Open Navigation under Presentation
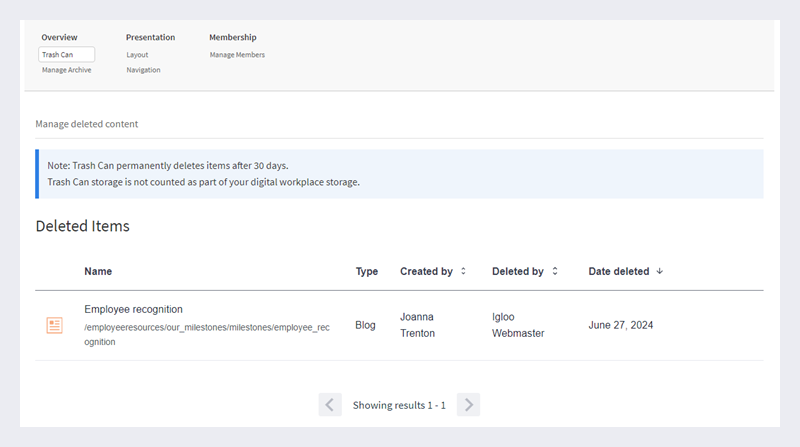Image resolution: width=800 pixels, height=447 pixels. pyautogui.click(x=143, y=70)
